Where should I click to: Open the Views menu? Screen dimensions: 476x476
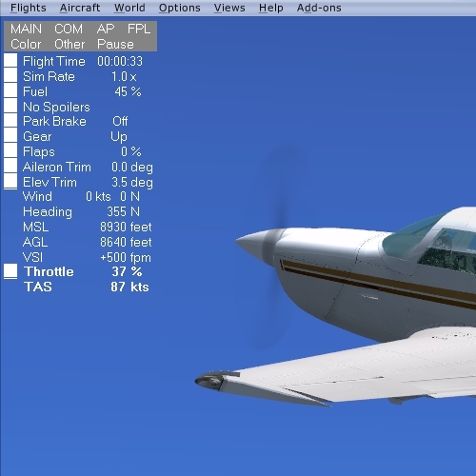click(229, 8)
